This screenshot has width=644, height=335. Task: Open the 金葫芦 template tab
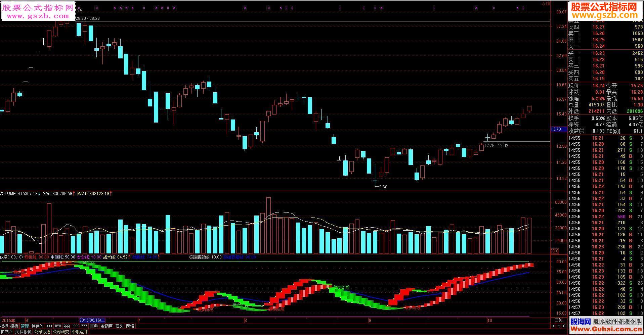pyautogui.click(x=107, y=326)
